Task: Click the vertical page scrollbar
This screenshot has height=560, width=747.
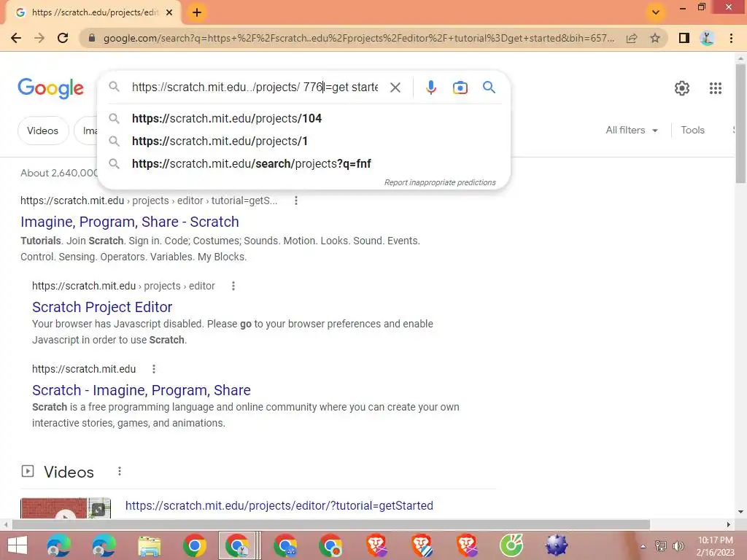Action: (740, 123)
